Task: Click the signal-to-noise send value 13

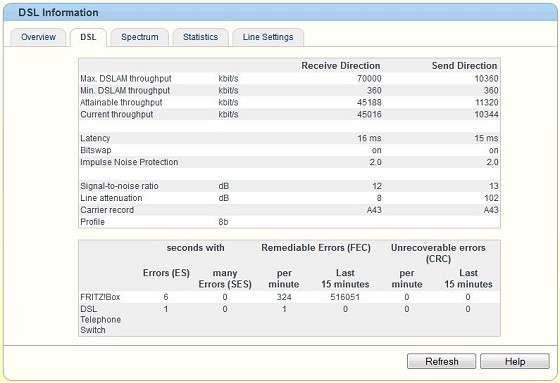Action: 494,186
